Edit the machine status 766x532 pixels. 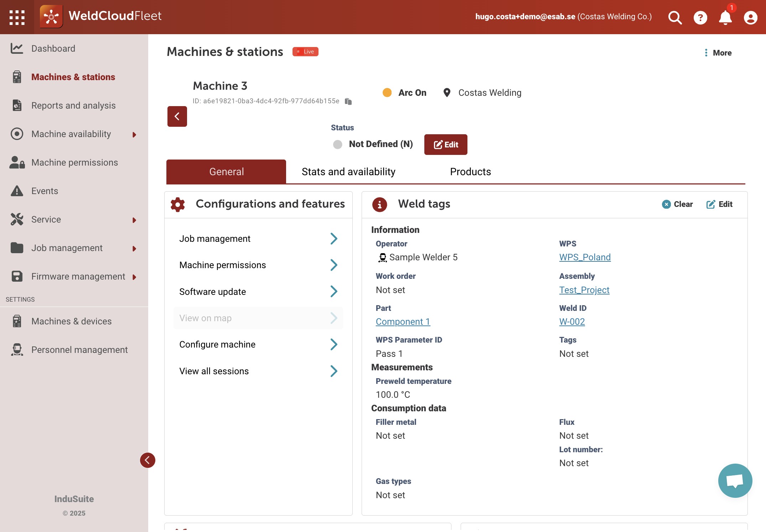coord(446,145)
